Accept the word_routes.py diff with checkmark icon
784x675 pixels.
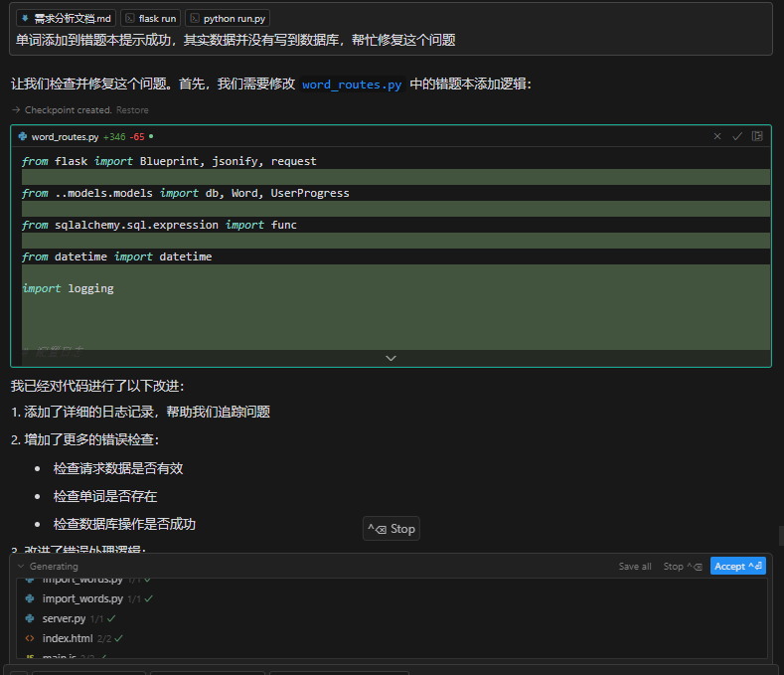point(737,136)
